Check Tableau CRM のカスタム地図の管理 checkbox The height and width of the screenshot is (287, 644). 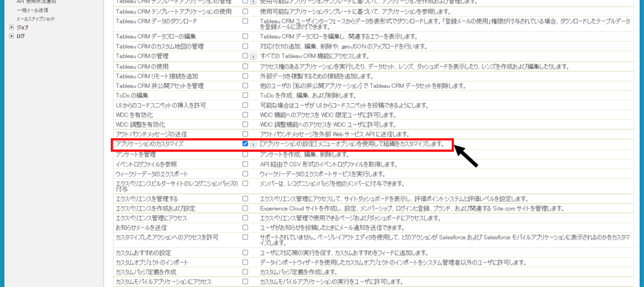click(245, 46)
